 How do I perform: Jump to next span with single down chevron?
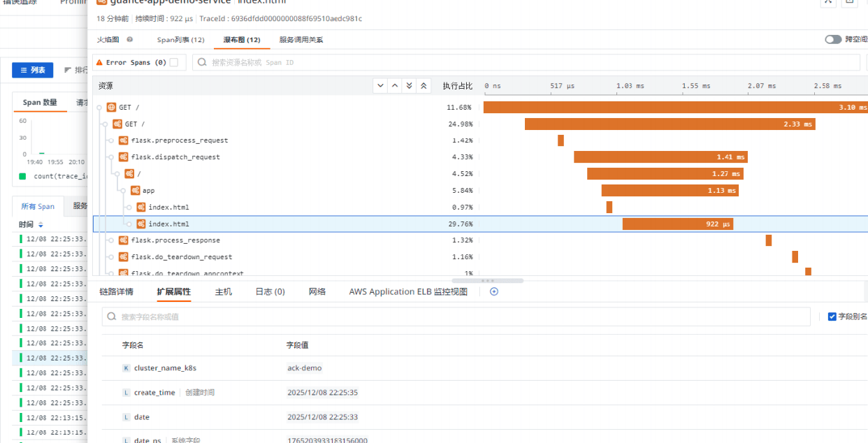tap(380, 86)
